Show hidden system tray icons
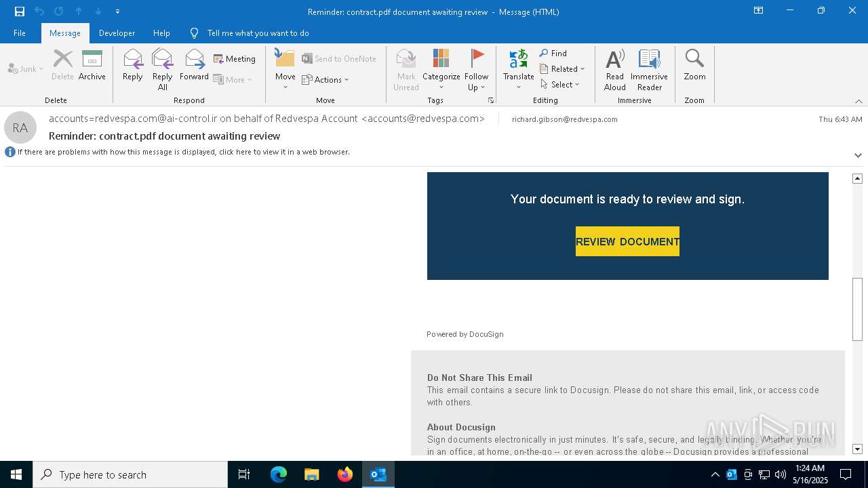The height and width of the screenshot is (488, 868). pos(715,474)
